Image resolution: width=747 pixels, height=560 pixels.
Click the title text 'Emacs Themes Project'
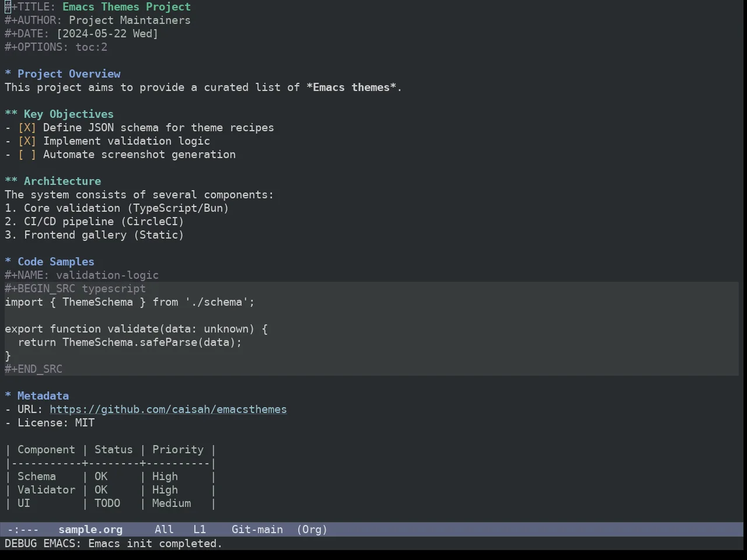click(127, 7)
